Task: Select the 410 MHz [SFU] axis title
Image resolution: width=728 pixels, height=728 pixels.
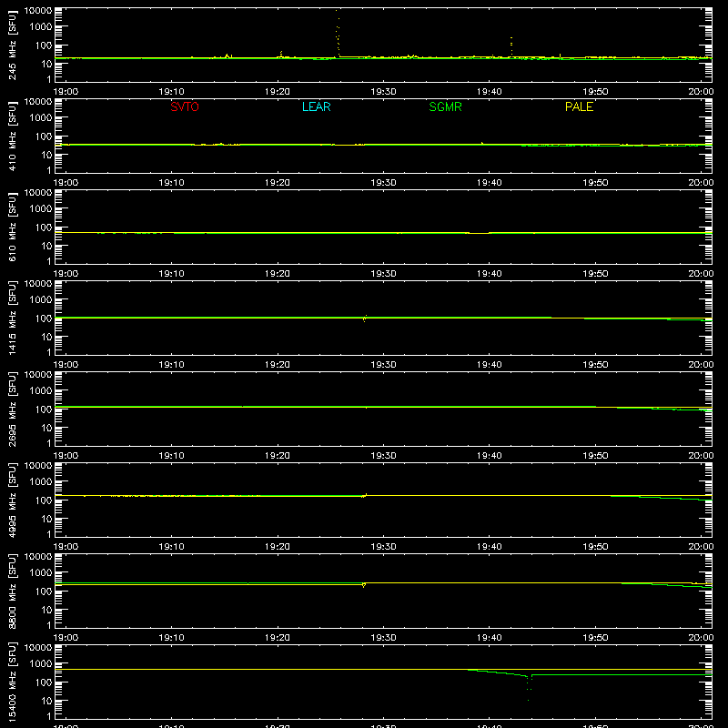Action: click(12, 136)
